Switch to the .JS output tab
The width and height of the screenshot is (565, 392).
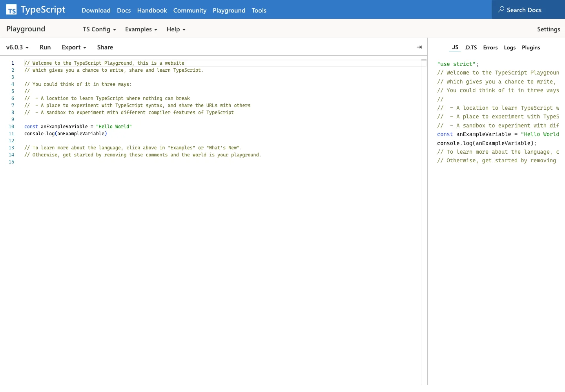(x=455, y=47)
